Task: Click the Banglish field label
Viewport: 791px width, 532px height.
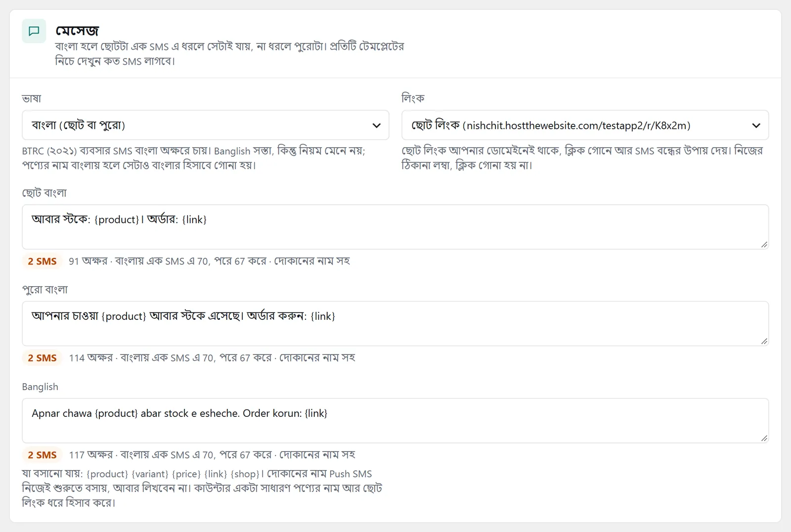Action: click(x=40, y=387)
